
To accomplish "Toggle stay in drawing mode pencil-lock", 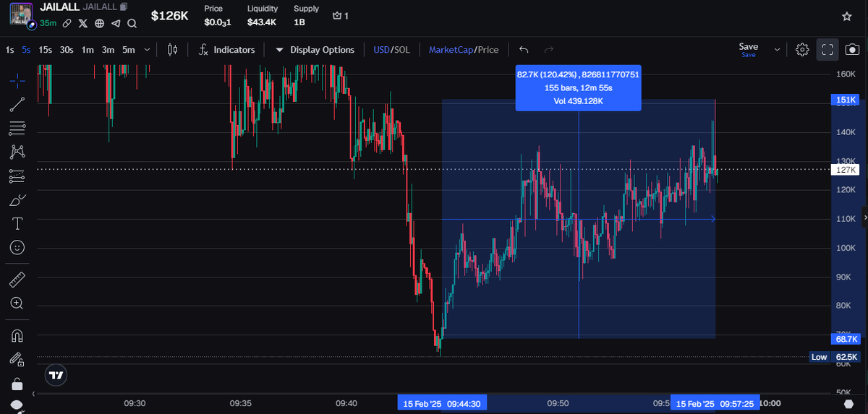I will point(17,359).
